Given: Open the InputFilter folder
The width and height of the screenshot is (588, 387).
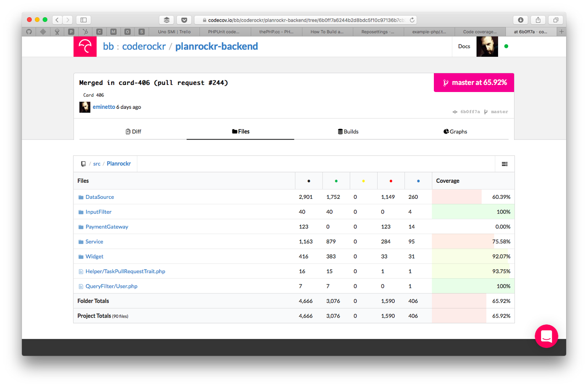Looking at the screenshot, I should coord(99,212).
